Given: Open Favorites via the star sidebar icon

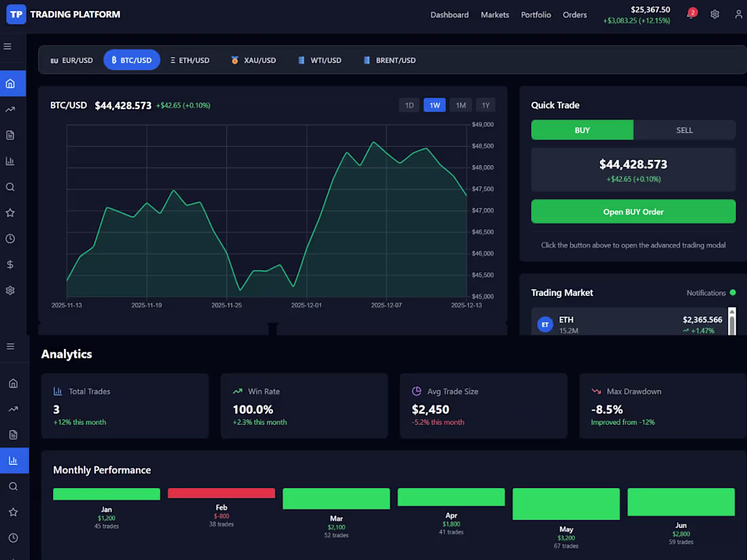Looking at the screenshot, I should pyautogui.click(x=14, y=212).
